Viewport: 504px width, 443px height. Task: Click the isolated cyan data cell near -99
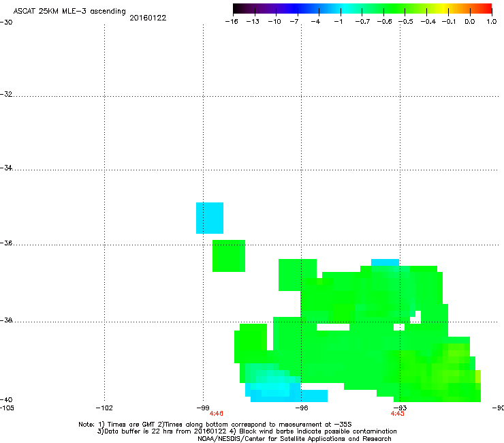[210, 218]
